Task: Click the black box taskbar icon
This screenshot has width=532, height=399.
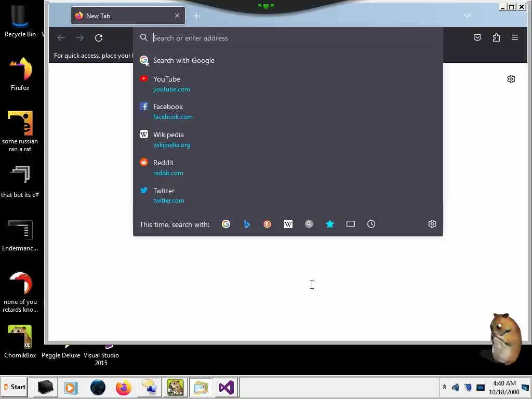Action: click(46, 388)
